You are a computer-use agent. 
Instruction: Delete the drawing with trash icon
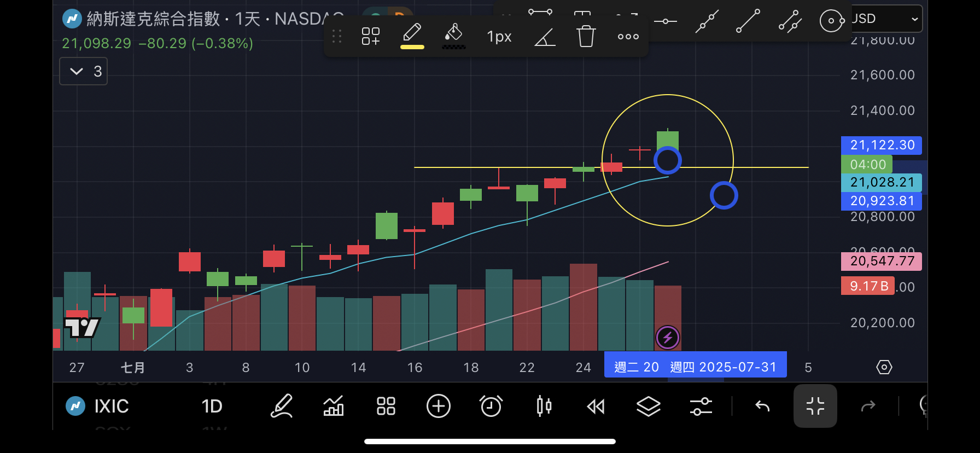point(586,37)
